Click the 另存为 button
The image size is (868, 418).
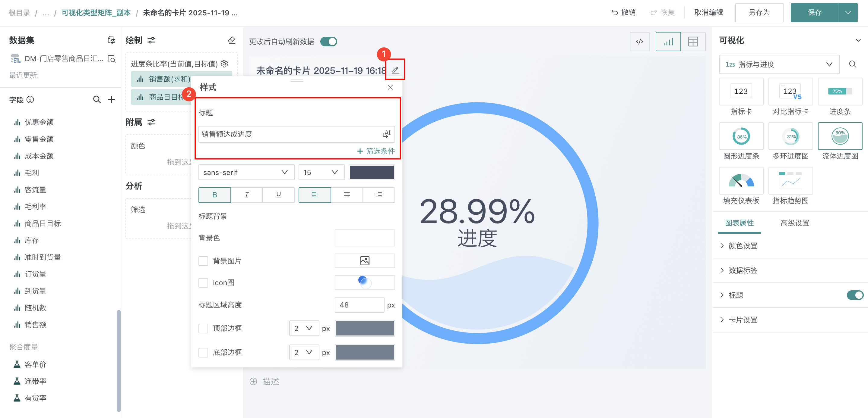[759, 13]
